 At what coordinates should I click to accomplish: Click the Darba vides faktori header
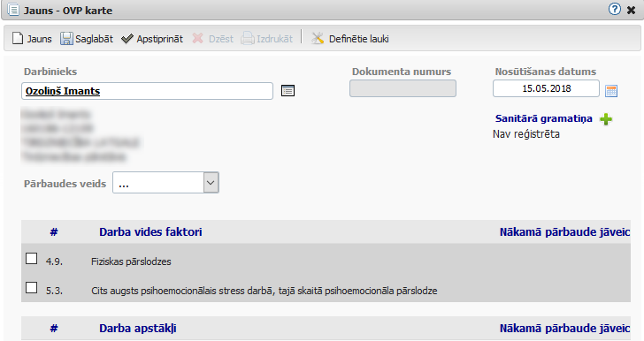[x=150, y=231]
